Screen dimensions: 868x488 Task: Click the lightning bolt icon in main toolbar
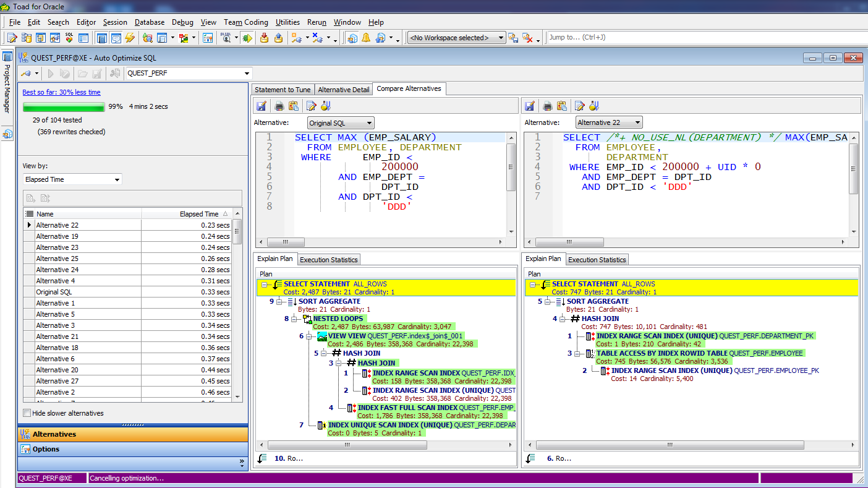pyautogui.click(x=130, y=38)
